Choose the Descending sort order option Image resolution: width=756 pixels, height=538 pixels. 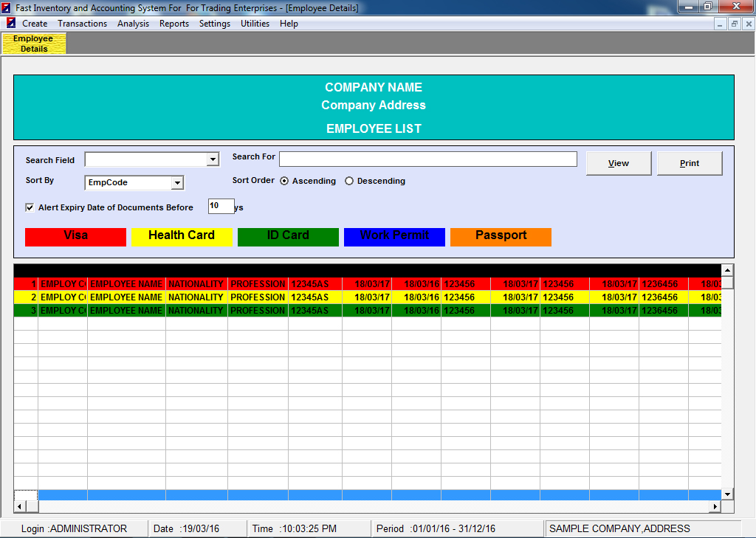pos(349,182)
